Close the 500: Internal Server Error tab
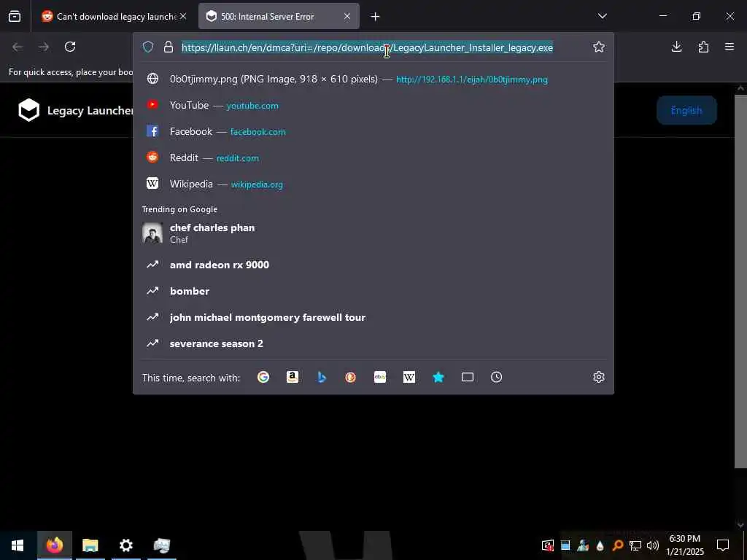The width and height of the screenshot is (747, 560). point(347,16)
